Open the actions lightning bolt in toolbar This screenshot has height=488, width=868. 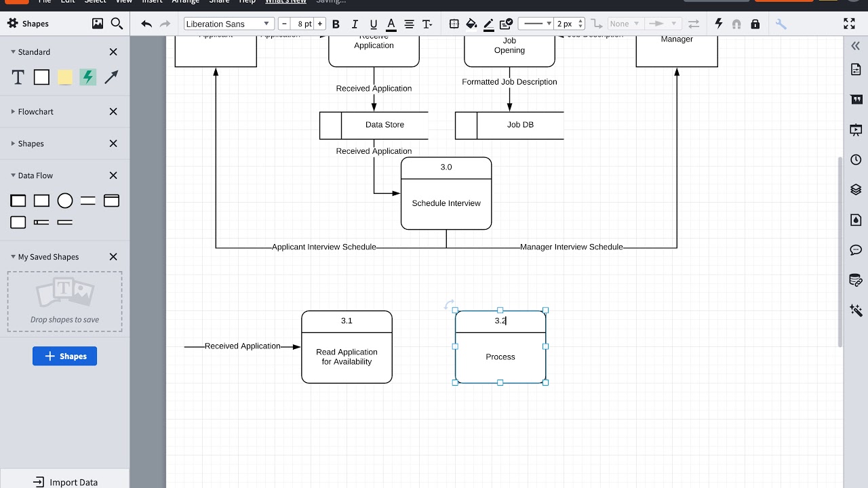click(x=719, y=24)
